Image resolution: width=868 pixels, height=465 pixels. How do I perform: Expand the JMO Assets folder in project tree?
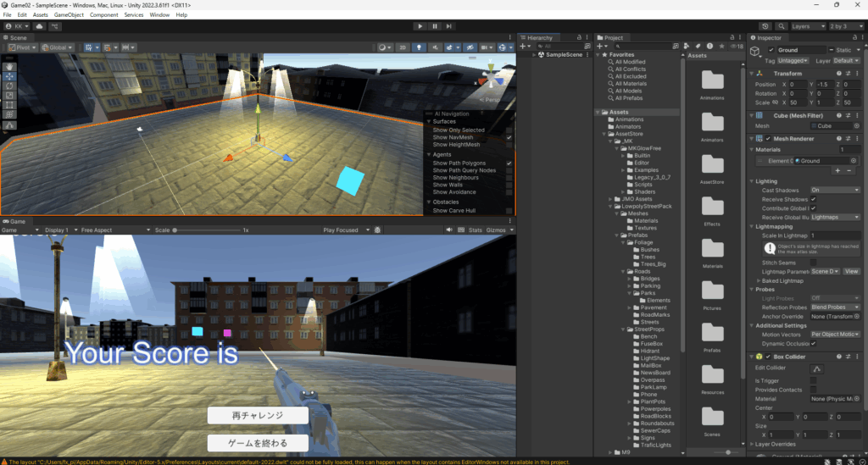click(x=611, y=198)
